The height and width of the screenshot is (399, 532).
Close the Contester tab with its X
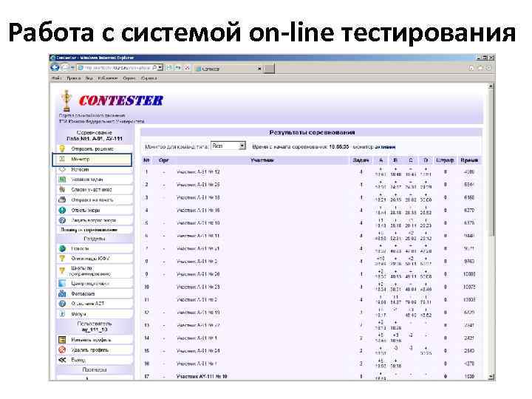tap(259, 69)
